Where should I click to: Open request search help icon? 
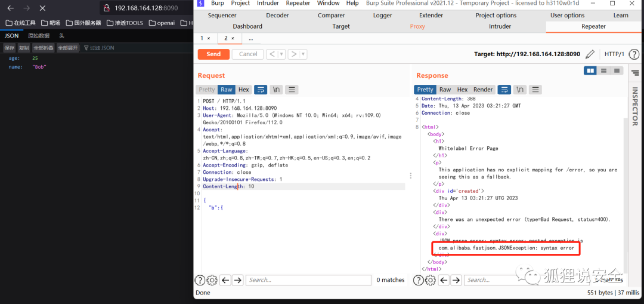point(200,280)
